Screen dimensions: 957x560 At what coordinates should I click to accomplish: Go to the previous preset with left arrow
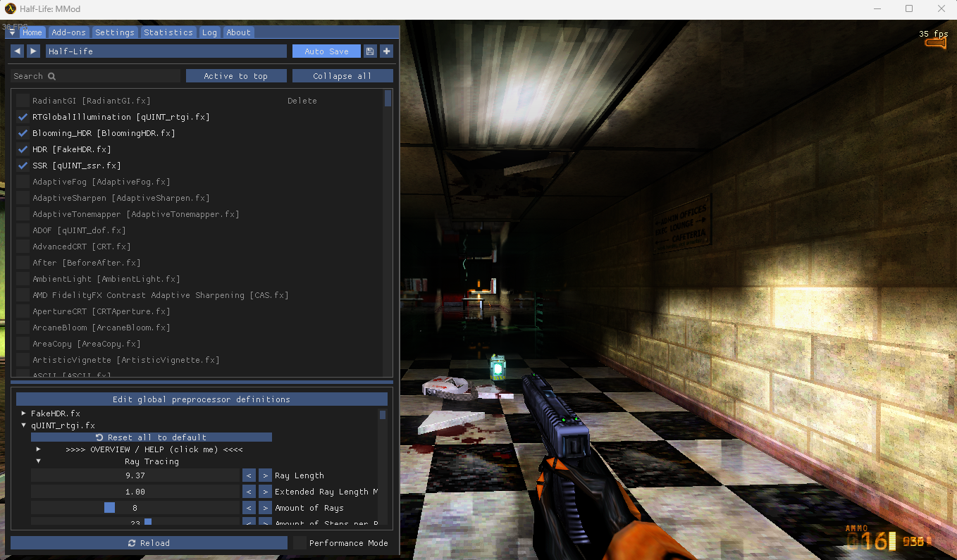pyautogui.click(x=17, y=51)
